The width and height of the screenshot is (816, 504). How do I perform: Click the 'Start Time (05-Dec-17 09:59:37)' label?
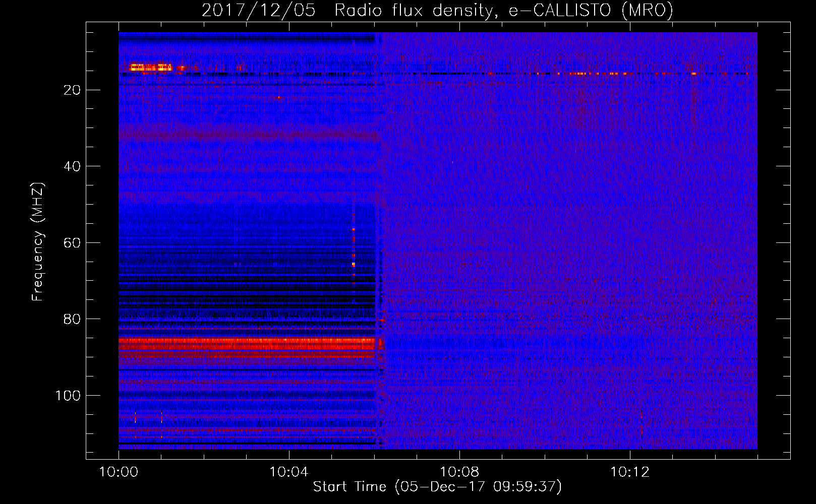click(437, 487)
